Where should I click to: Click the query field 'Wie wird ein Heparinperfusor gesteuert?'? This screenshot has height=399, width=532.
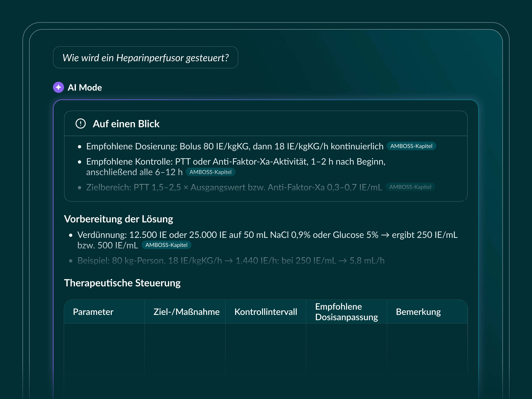point(145,57)
